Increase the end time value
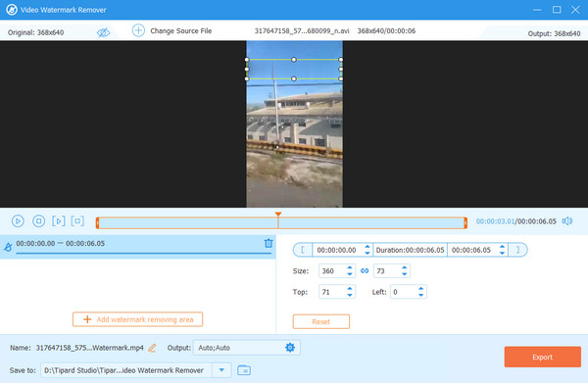This screenshot has width=588, height=383. 502,247
